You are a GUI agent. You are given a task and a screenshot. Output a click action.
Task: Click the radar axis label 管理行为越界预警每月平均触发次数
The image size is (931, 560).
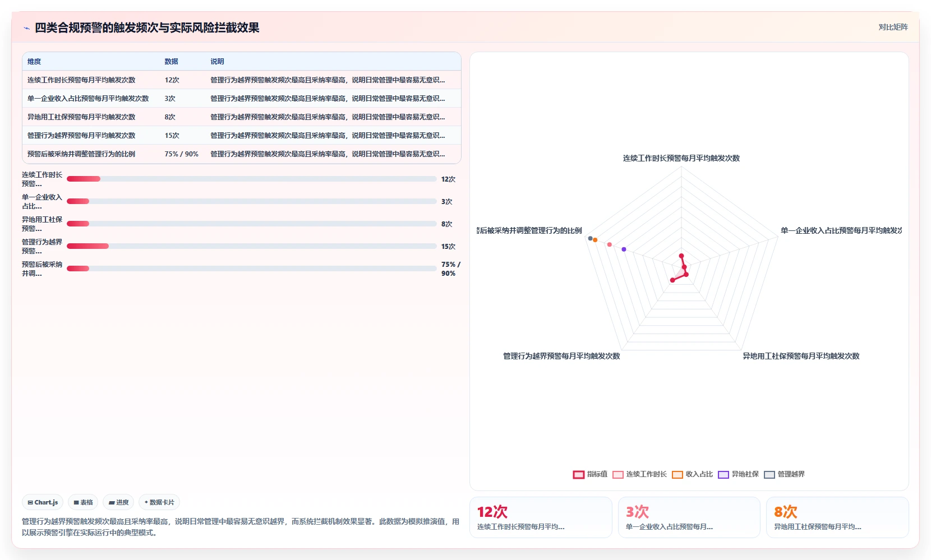click(561, 357)
